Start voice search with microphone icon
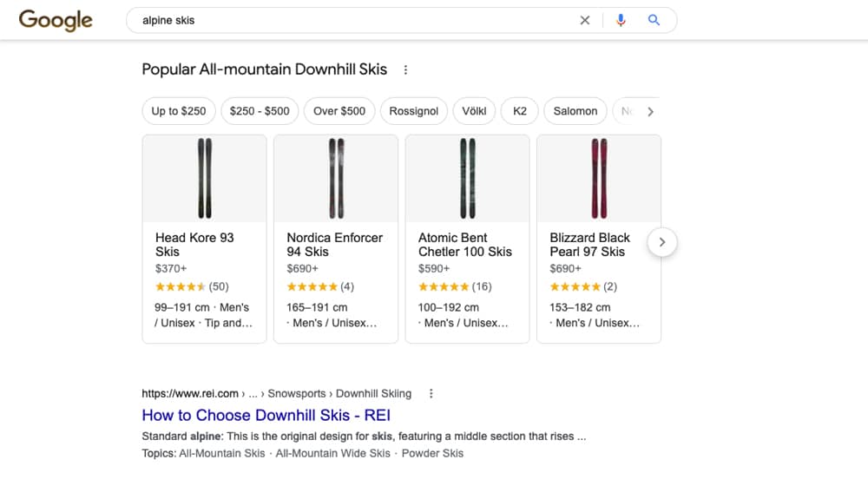 click(x=620, y=20)
